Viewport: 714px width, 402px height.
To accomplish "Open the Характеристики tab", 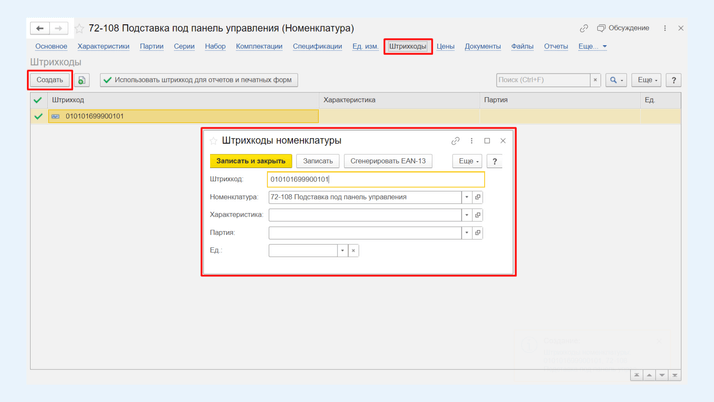I will point(103,46).
